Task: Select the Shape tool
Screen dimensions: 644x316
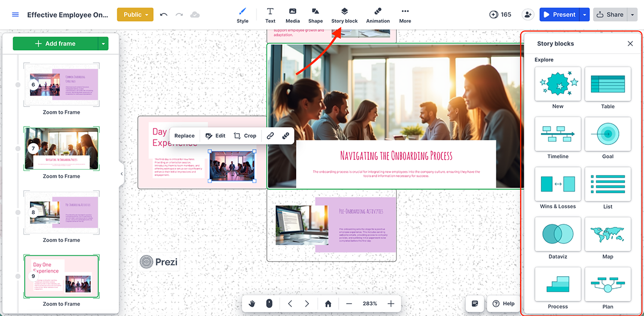Action: (x=316, y=14)
